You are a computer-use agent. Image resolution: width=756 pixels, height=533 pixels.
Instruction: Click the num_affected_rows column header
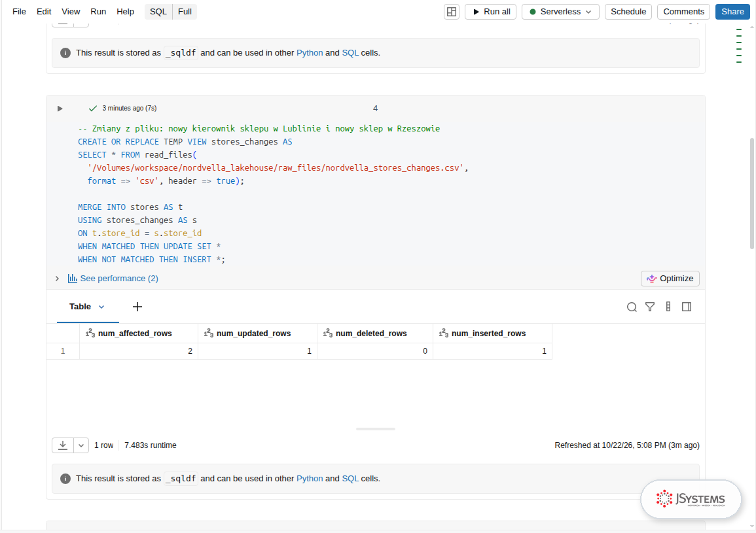(139, 334)
